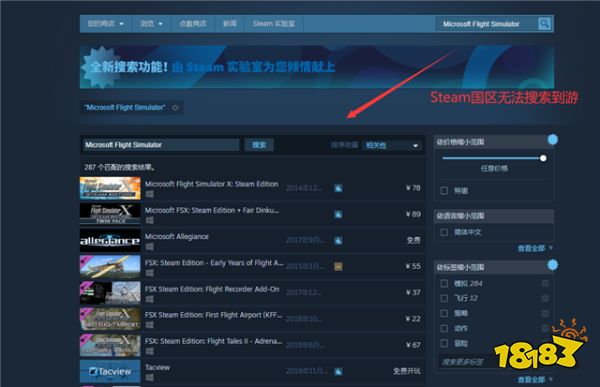
Task: Click the Early Years of Flight thumbnail
Action: click(110, 266)
